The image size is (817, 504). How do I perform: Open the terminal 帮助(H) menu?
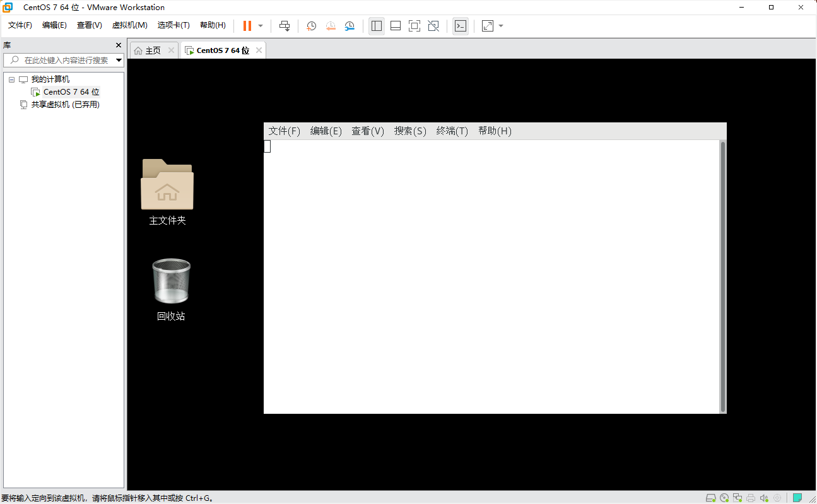495,131
